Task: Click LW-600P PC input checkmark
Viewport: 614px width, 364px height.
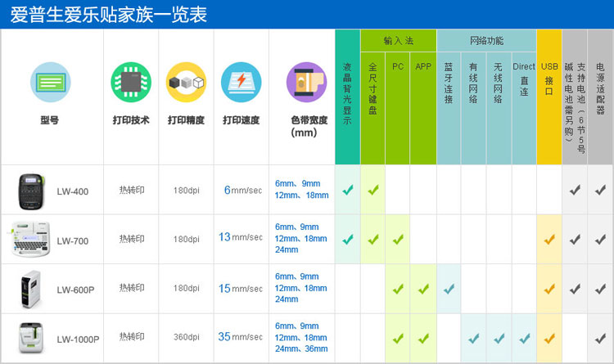Action: pyautogui.click(x=398, y=289)
